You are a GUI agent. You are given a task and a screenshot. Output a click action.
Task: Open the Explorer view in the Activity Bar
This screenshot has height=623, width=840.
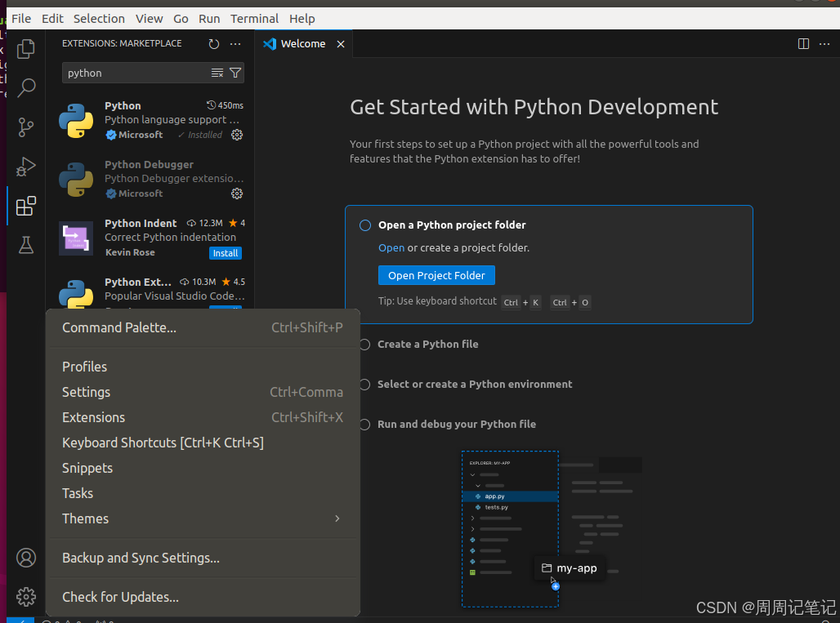click(25, 49)
